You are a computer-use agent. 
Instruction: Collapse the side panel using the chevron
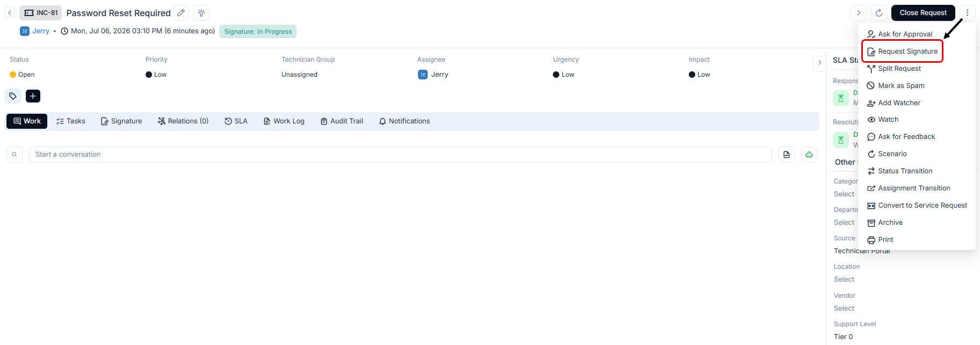[x=819, y=63]
